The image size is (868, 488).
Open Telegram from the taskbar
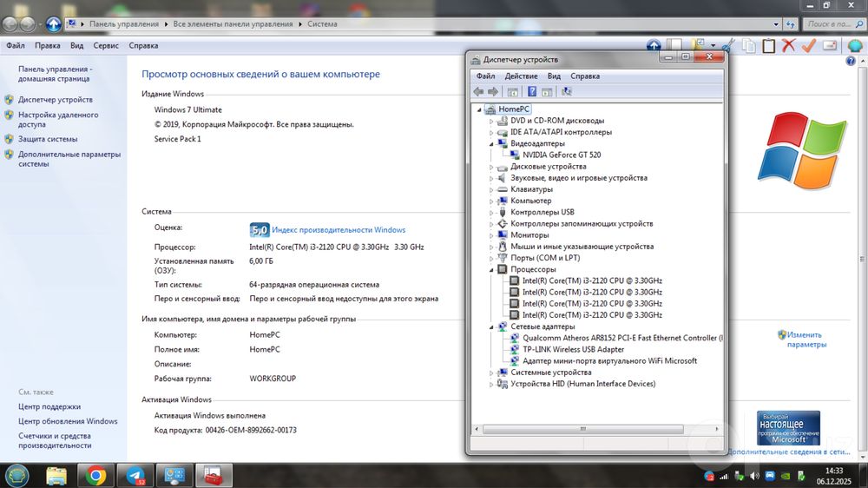135,476
